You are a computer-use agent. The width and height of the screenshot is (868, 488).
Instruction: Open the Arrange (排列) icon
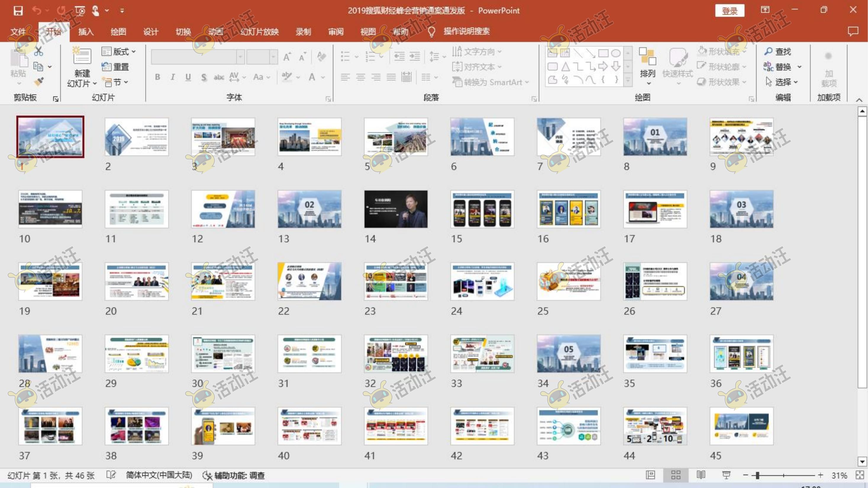tap(647, 56)
